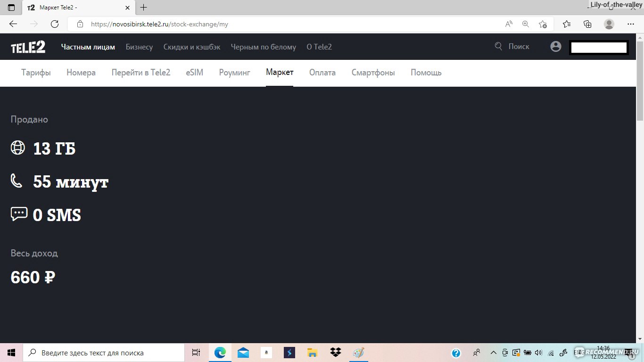Viewport: 644px width, 362px height.
Task: Click the Edge profile avatar
Action: tap(609, 24)
